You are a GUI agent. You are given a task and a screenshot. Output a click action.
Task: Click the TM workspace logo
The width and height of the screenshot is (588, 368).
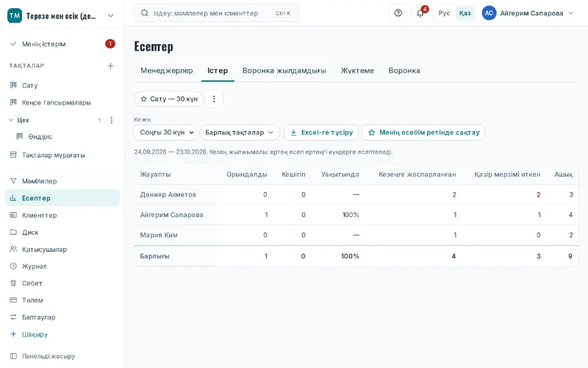click(15, 15)
